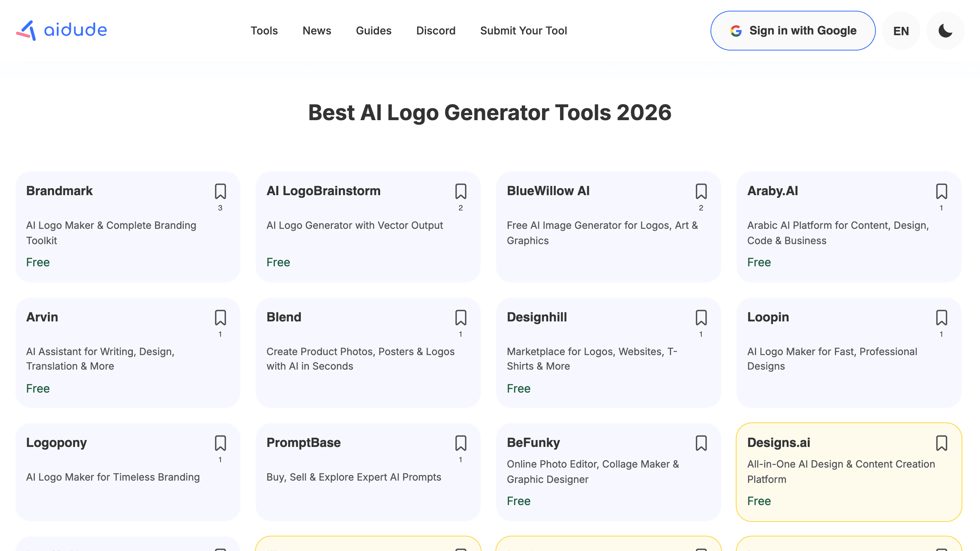Click 'All-in-One AI Design & Content Creation Platform'
Viewport: 980px width, 551px height.
841,471
